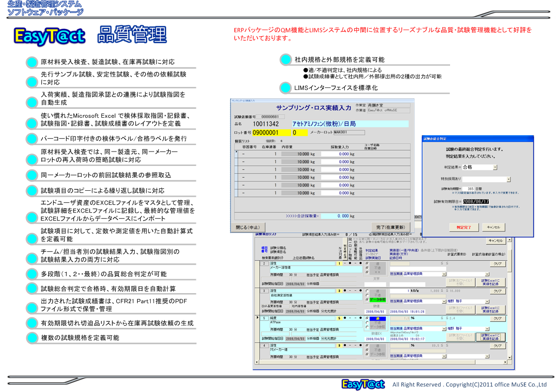Open 担当実績 dropdown in メーカー活性値 row
This screenshot has height=392, width=559.
point(444,274)
